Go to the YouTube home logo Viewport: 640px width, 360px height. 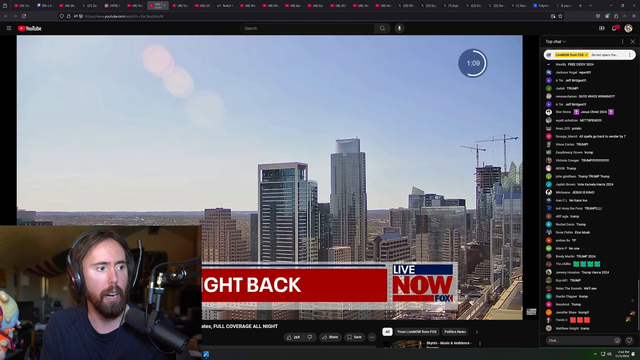click(30, 28)
